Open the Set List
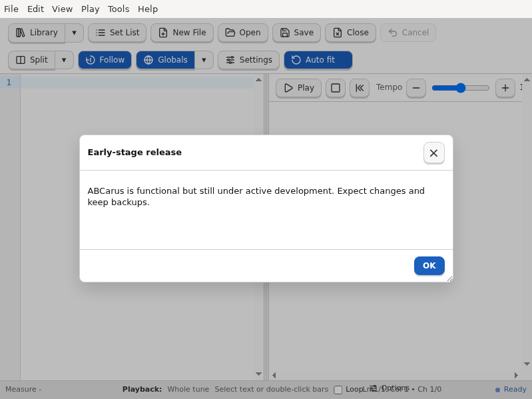The image size is (532, 399). 117,33
